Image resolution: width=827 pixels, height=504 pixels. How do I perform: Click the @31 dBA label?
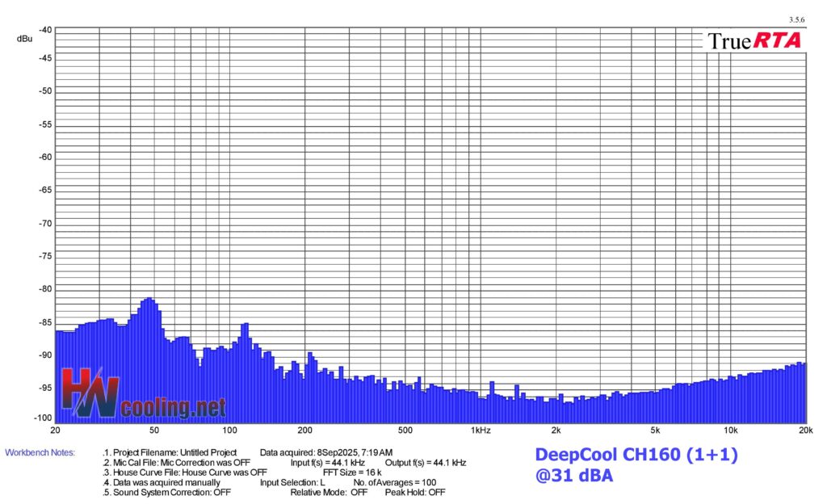573,477
